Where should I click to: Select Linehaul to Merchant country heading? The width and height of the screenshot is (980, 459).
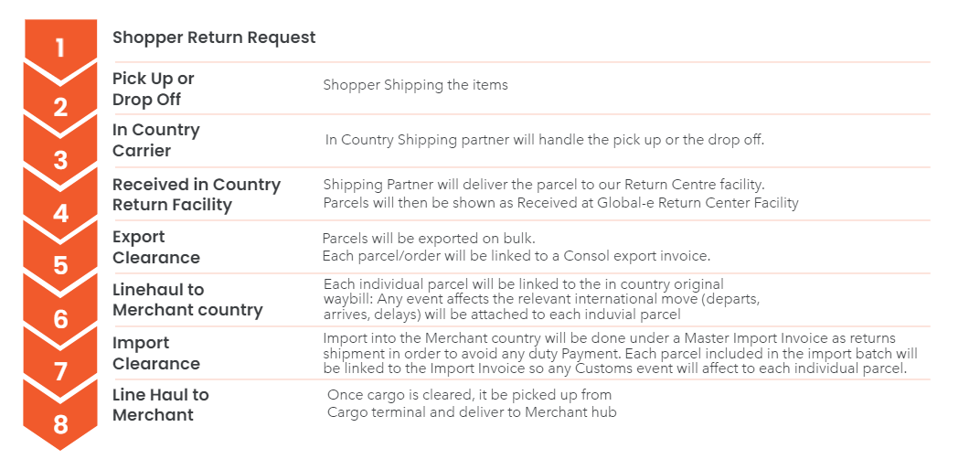tap(187, 300)
